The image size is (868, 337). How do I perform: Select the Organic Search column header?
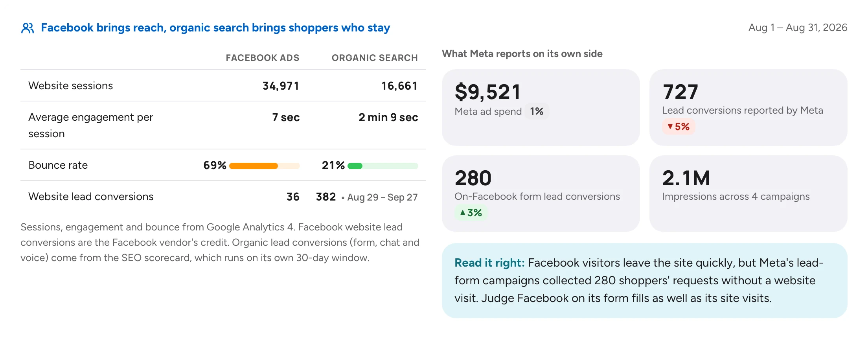(x=375, y=58)
